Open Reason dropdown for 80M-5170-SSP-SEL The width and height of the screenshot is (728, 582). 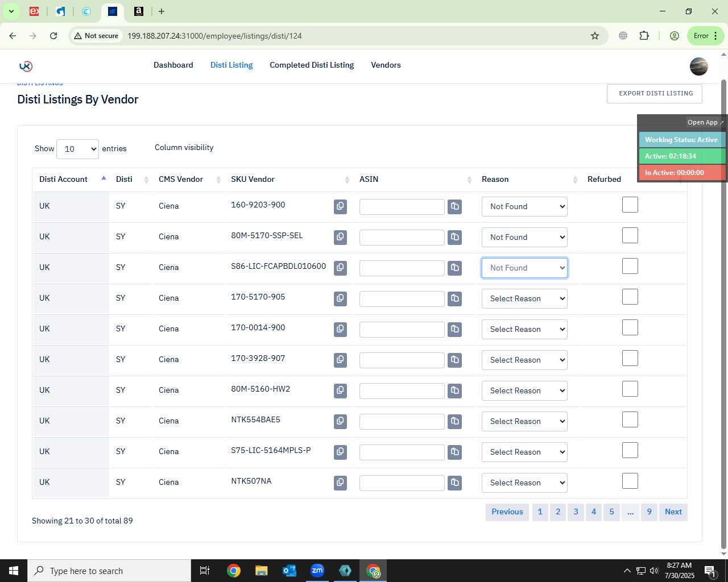[524, 237]
